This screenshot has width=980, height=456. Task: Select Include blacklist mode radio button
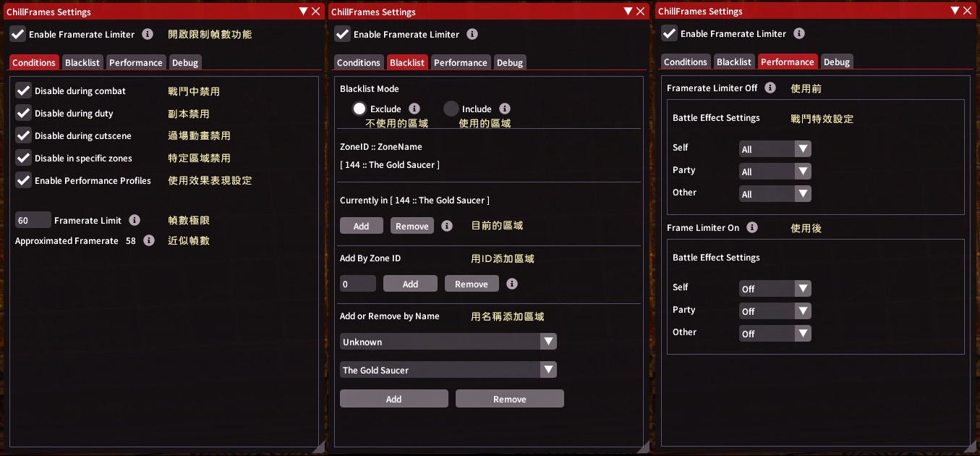[451, 109]
